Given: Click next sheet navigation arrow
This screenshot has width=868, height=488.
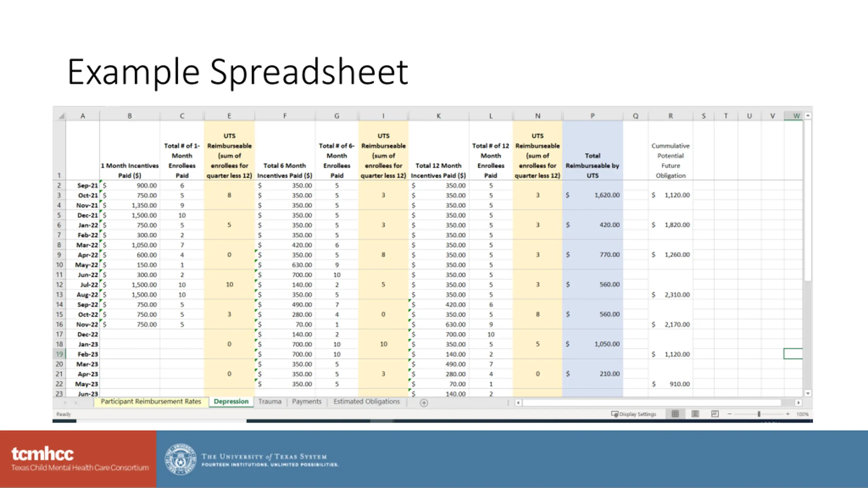Looking at the screenshot, I should pos(76,403).
